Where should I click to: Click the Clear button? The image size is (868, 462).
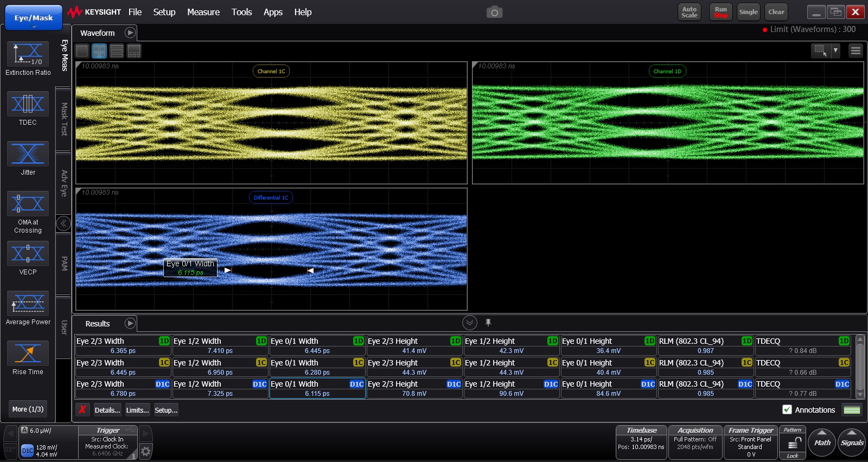(x=776, y=12)
